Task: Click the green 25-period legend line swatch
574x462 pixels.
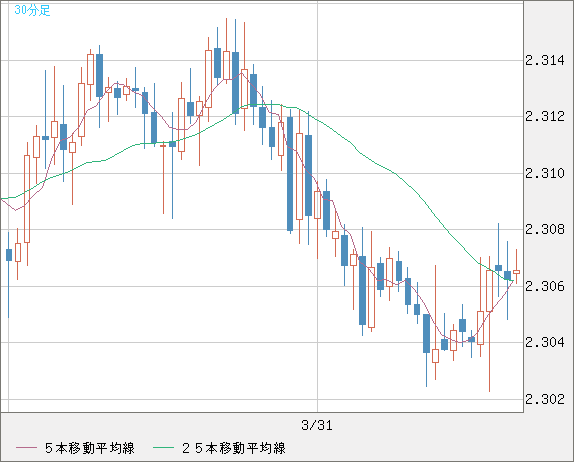Action: point(163,448)
